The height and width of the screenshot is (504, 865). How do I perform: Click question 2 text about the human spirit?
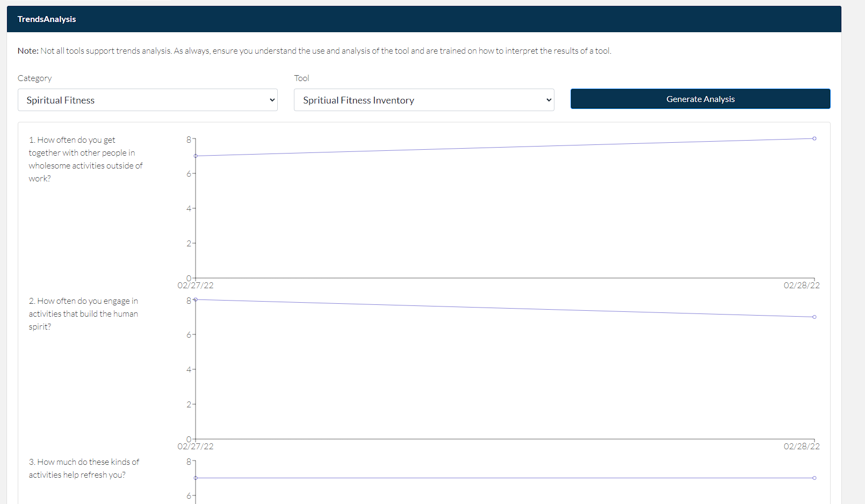point(83,314)
